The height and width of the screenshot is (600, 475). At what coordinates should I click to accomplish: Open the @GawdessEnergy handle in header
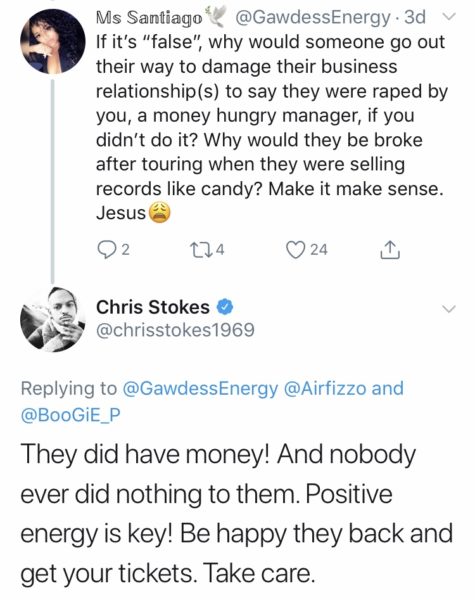[312, 18]
